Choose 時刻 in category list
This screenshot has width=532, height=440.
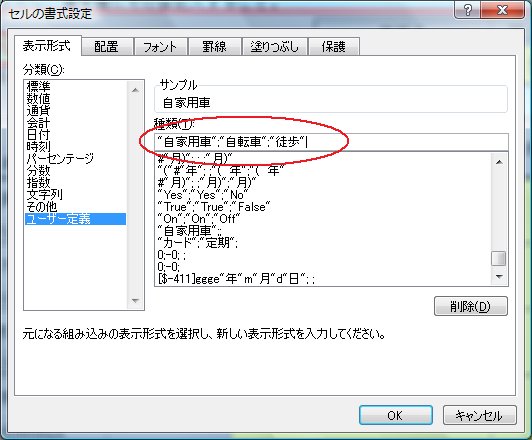[75, 147]
